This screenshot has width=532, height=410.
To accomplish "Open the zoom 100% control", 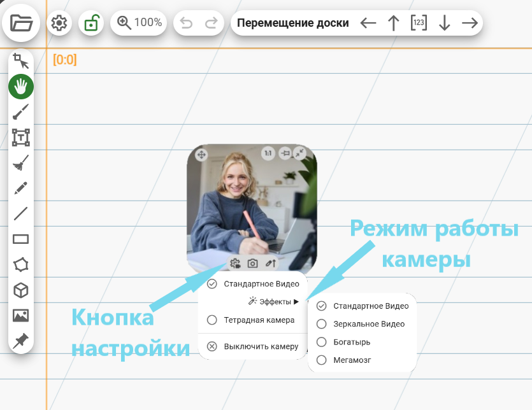I will pos(139,23).
